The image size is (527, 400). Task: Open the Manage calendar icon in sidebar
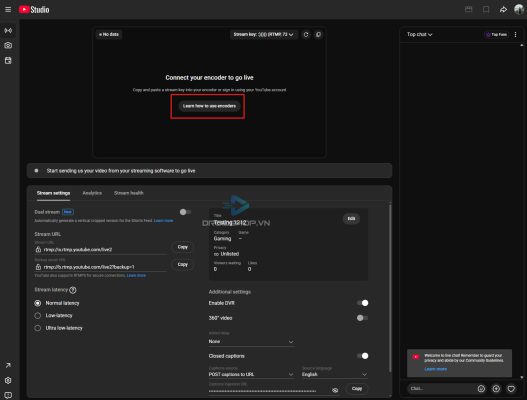8,61
